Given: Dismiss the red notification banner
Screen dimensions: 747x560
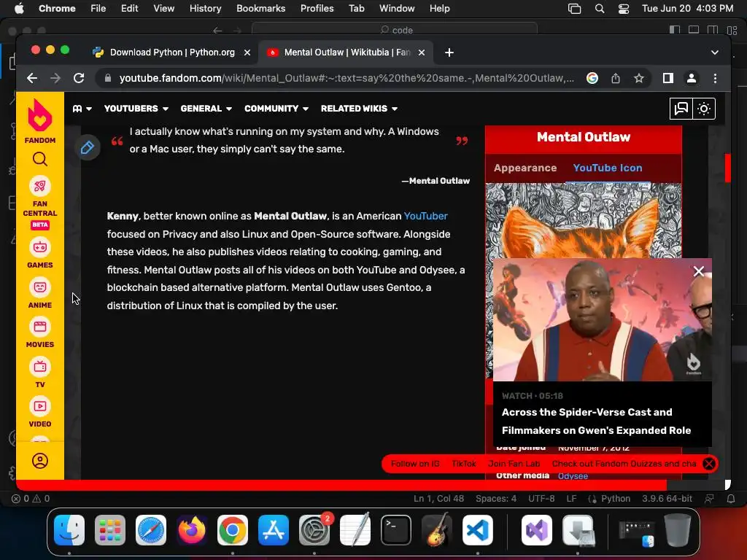Looking at the screenshot, I should [709, 463].
